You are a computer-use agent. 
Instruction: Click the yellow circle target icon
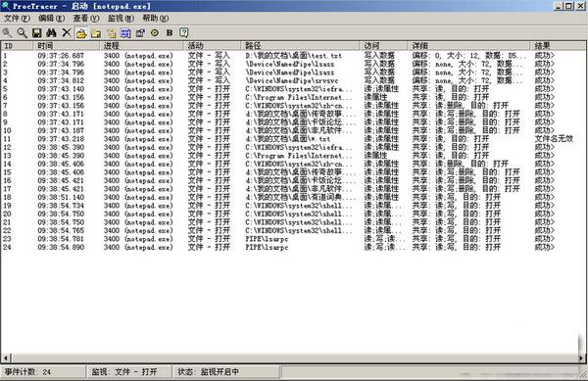pos(155,33)
